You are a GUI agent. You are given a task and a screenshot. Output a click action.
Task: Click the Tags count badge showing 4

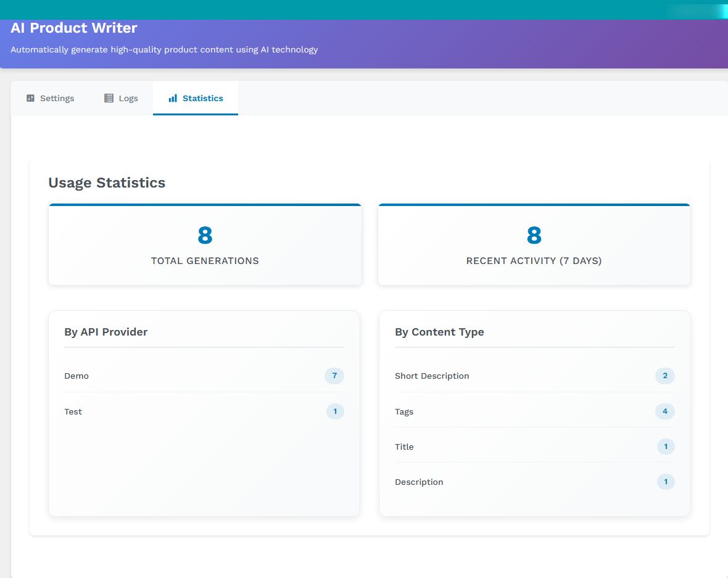point(665,411)
